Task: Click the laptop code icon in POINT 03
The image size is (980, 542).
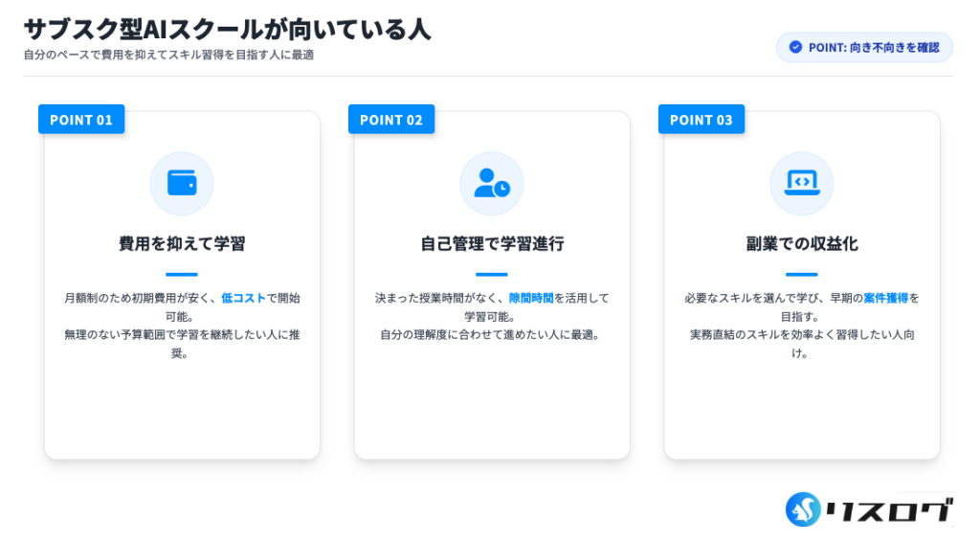Action: pyautogui.click(x=801, y=183)
